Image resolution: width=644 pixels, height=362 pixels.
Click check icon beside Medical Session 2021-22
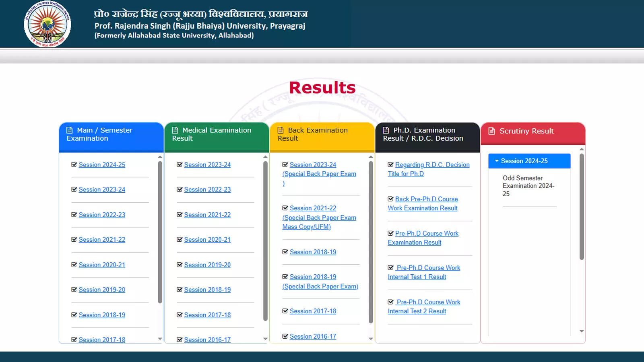(x=180, y=215)
